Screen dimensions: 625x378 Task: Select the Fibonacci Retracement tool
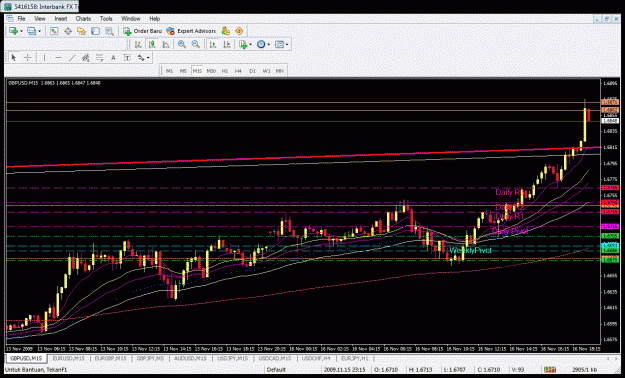(99, 58)
